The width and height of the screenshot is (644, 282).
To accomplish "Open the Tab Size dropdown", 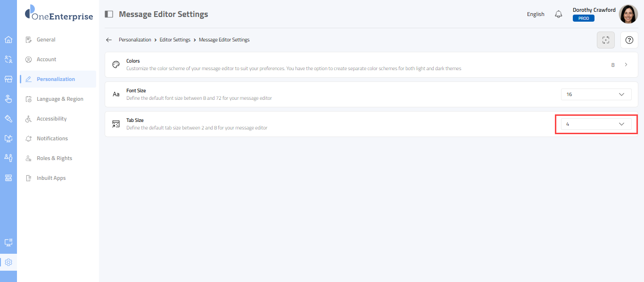I will [x=596, y=124].
